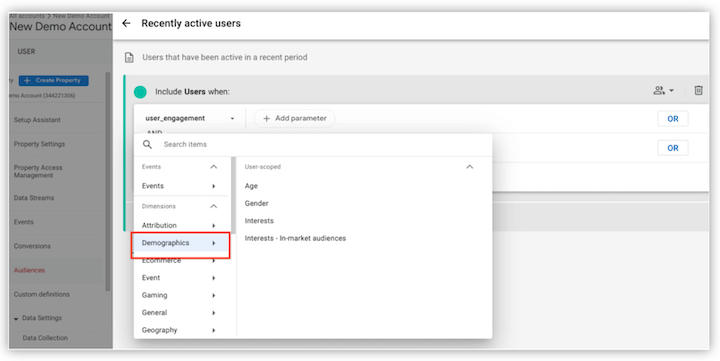Click the Add parameter button
The width and height of the screenshot is (720, 361).
tap(295, 118)
